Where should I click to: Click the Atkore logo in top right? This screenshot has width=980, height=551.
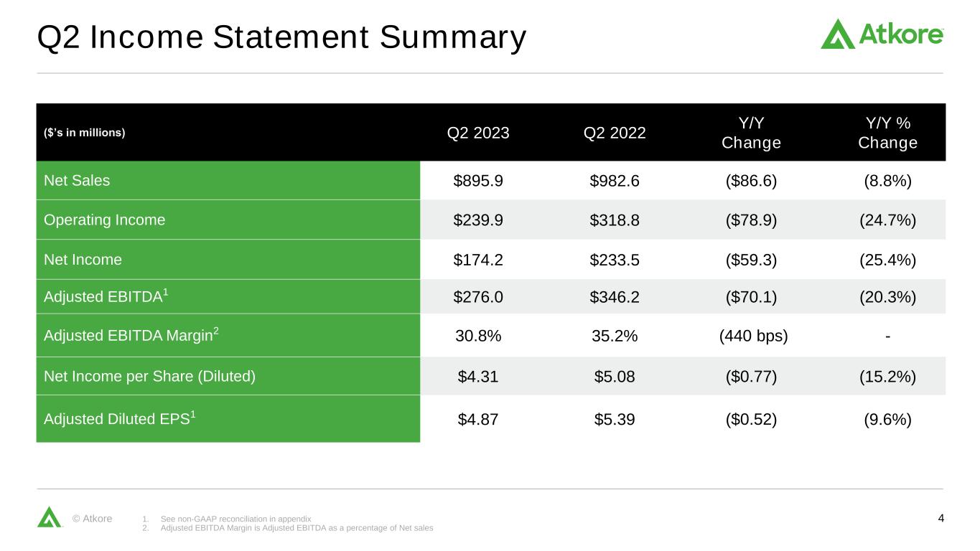tap(882, 34)
